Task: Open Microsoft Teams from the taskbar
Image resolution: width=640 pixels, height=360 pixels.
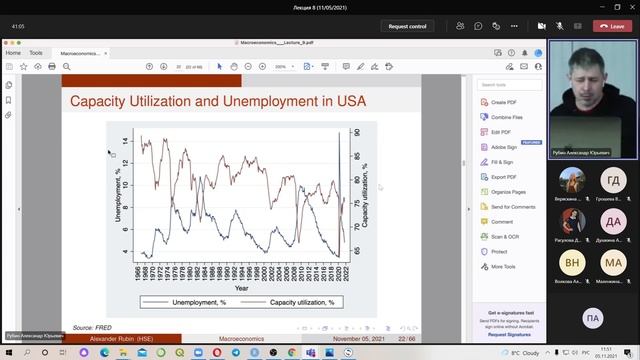Action: 311,352
